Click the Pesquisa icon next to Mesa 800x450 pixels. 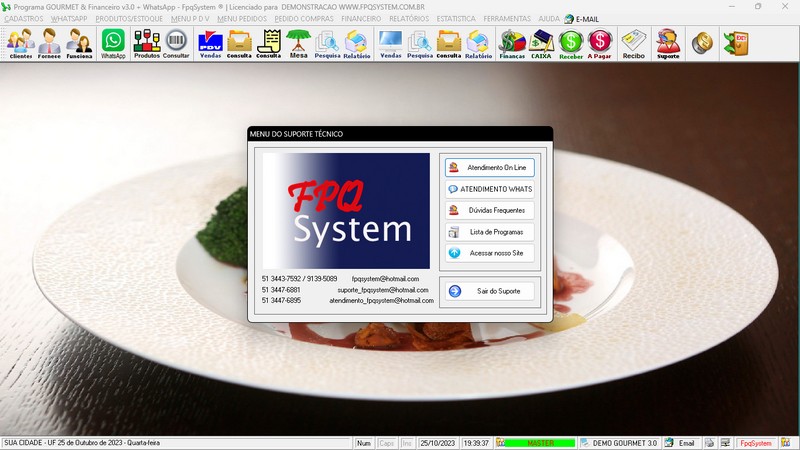(327, 44)
